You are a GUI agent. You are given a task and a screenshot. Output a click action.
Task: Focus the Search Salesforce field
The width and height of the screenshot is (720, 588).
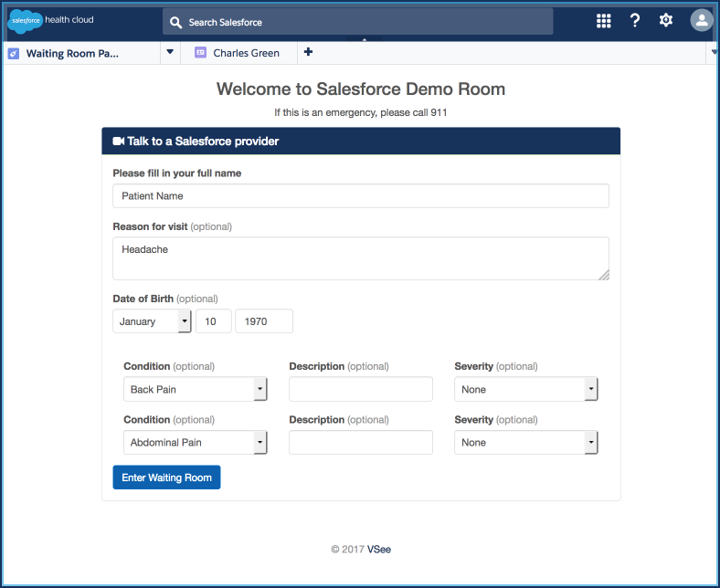pyautogui.click(x=357, y=22)
